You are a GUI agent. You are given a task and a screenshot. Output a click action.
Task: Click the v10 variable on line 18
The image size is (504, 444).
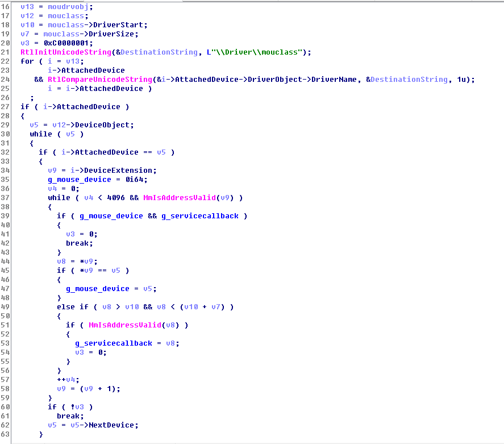click(27, 25)
